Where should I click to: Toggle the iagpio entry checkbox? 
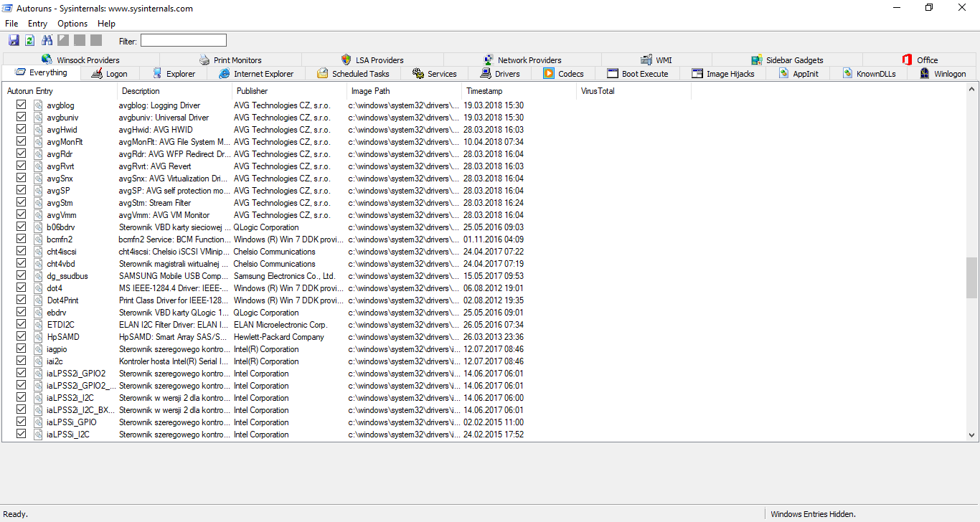click(x=21, y=348)
